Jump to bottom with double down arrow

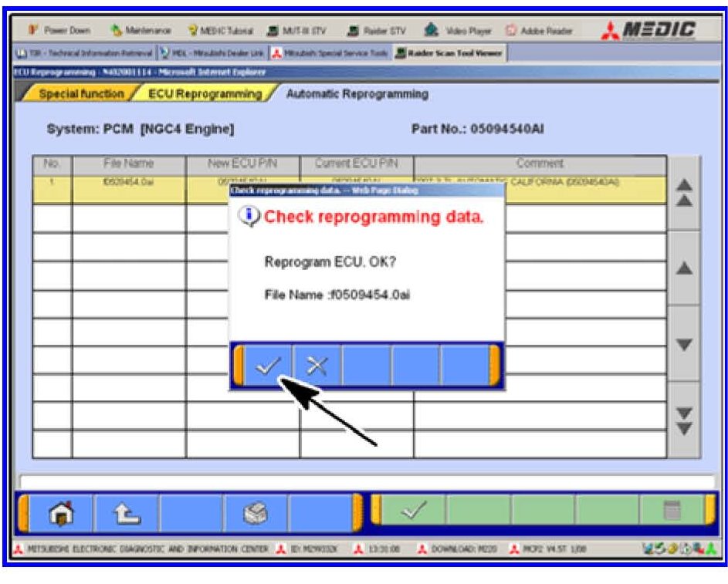point(683,420)
